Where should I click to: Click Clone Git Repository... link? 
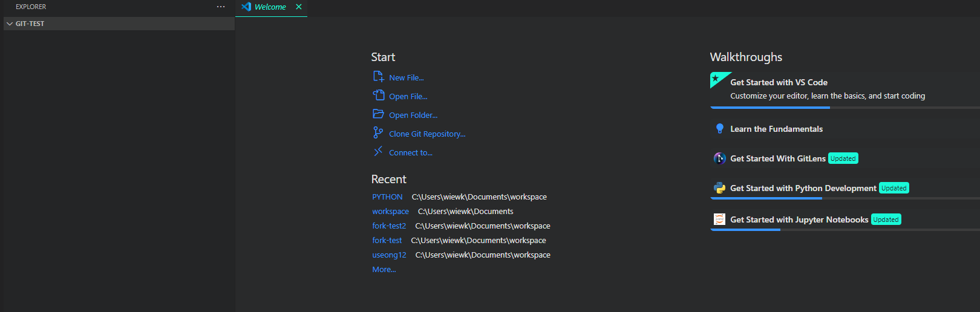pyautogui.click(x=427, y=134)
